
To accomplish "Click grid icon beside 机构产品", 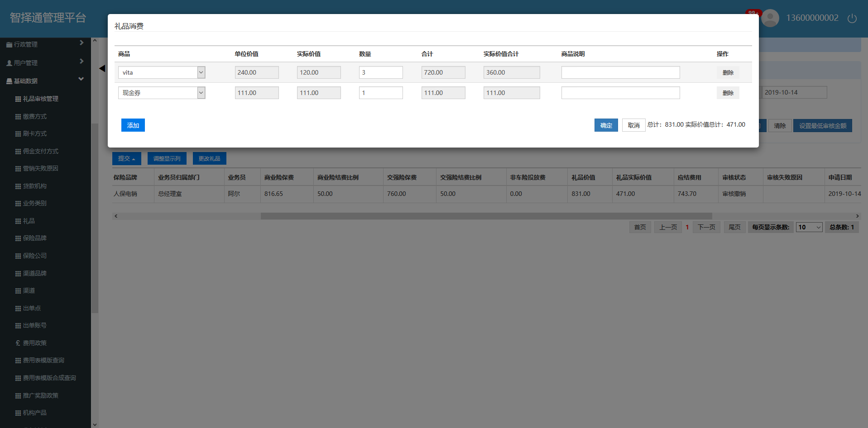I will (x=18, y=413).
